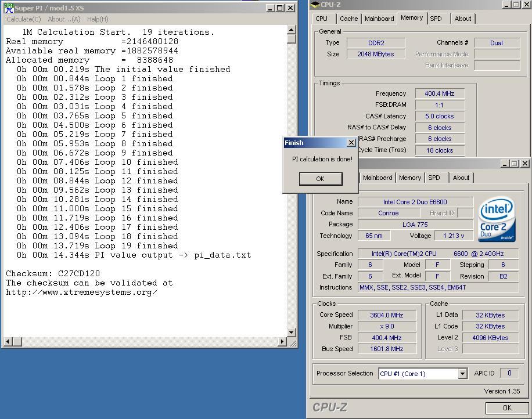Screen dimensions: 532x419
Task: Click the '1M Calculation Start' log line
Action: [x=118, y=32]
